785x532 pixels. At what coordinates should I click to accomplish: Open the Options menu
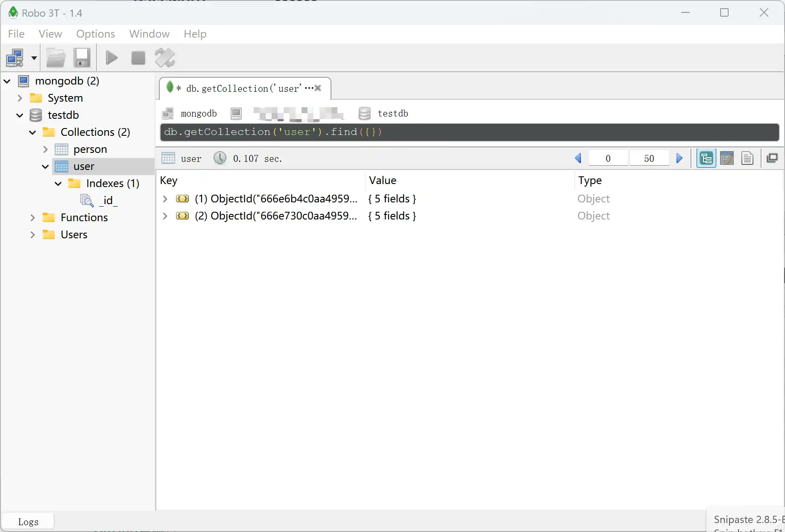tap(96, 34)
